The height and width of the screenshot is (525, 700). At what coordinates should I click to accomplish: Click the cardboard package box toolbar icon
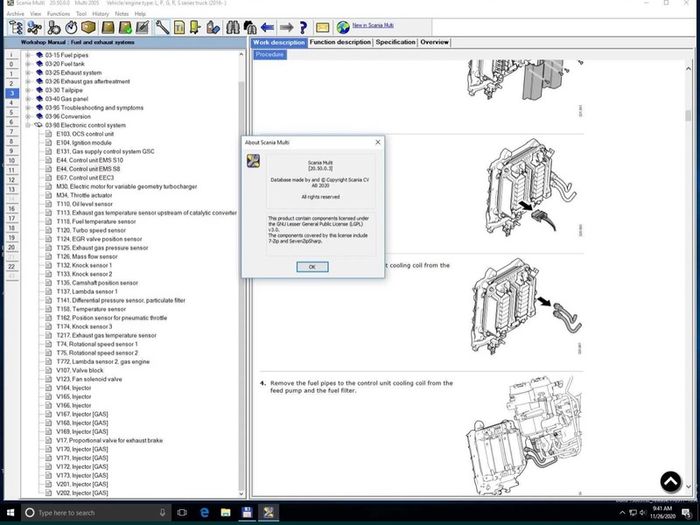pos(88,28)
